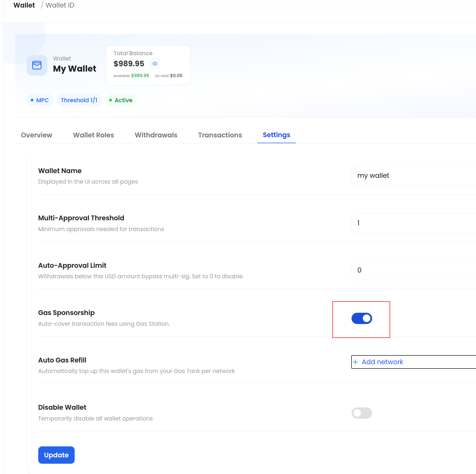
Task: Switch to the Wallet Roles tab
Action: [93, 135]
